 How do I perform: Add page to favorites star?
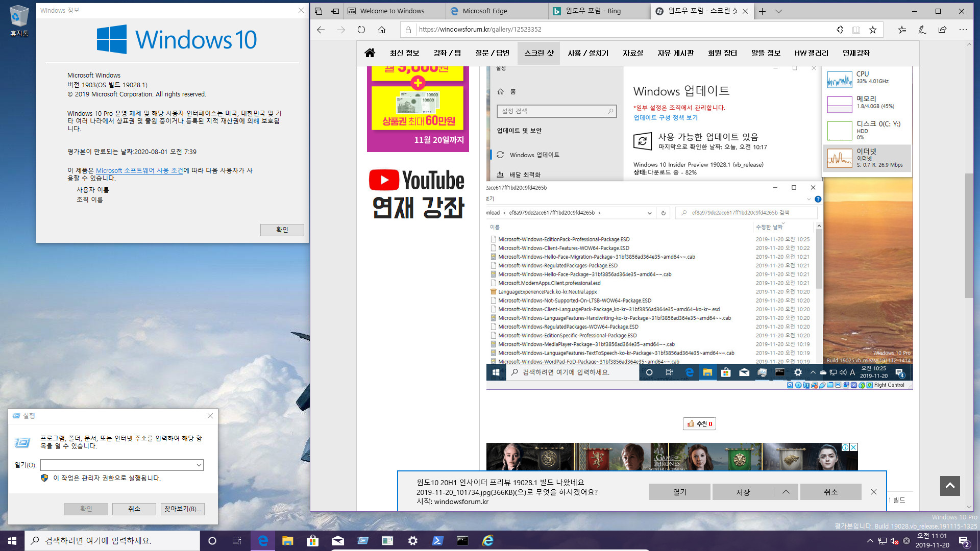[873, 30]
